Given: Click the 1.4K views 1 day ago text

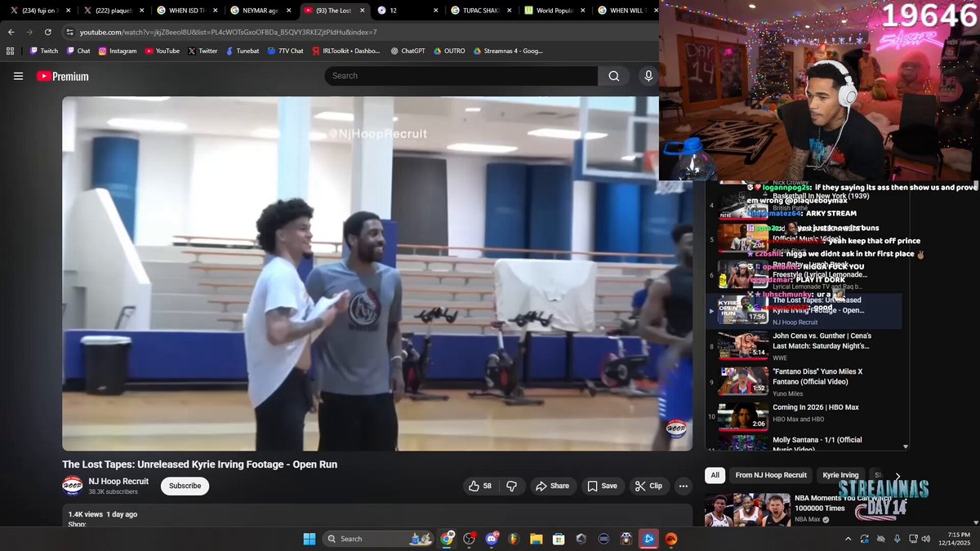Looking at the screenshot, I should click(103, 514).
